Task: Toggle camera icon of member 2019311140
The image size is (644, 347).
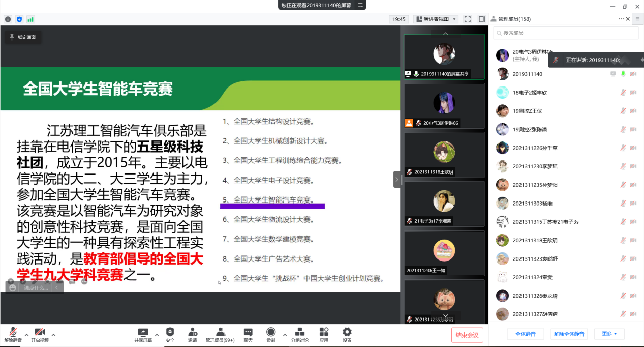Action: click(x=633, y=74)
